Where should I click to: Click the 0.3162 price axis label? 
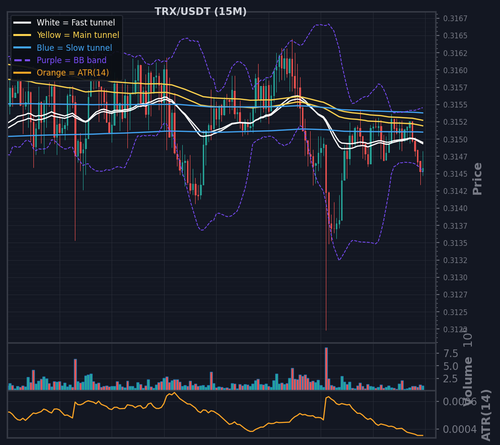pos(455,53)
